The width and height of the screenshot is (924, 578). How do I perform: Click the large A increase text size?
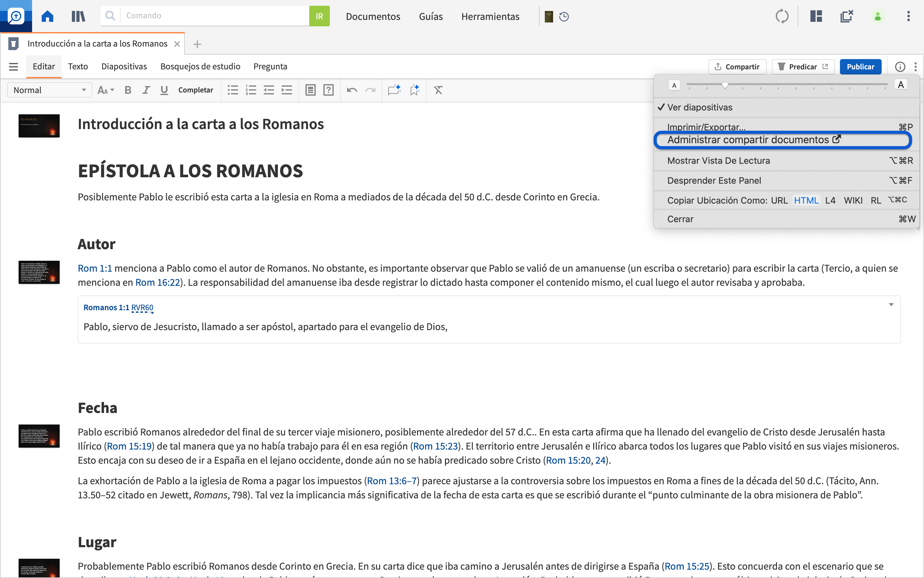point(901,84)
